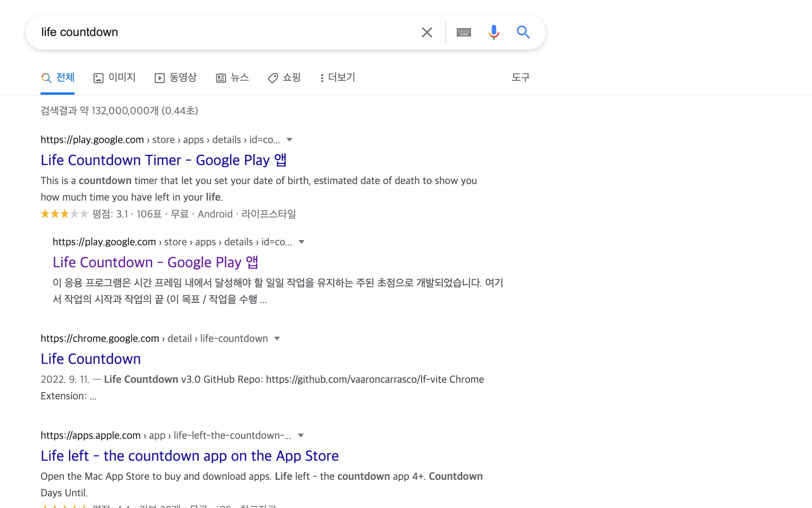
Task: Focus the life countdown search field
Action: 226,32
